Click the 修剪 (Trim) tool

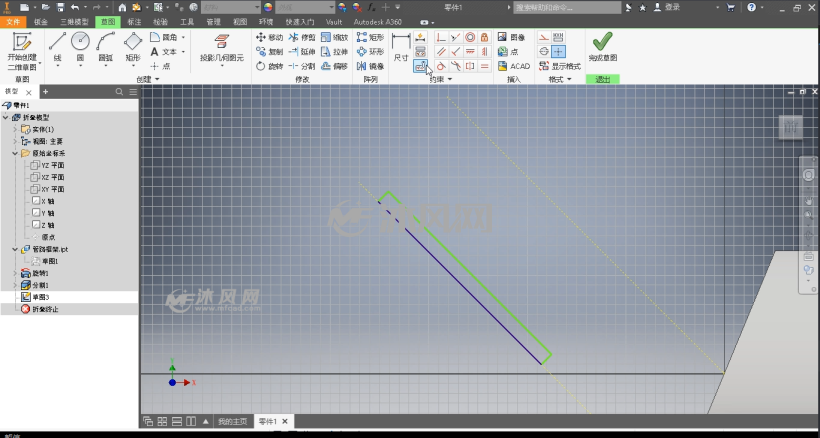[302, 37]
